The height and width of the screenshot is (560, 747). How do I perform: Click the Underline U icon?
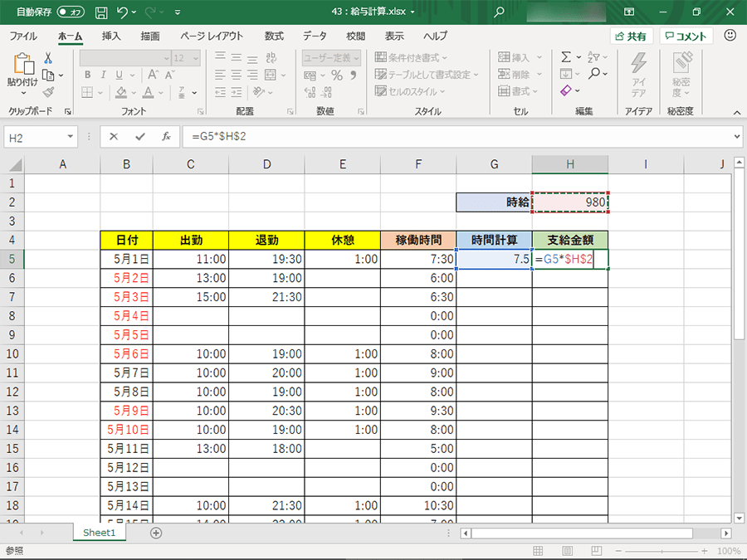pyautogui.click(x=119, y=75)
